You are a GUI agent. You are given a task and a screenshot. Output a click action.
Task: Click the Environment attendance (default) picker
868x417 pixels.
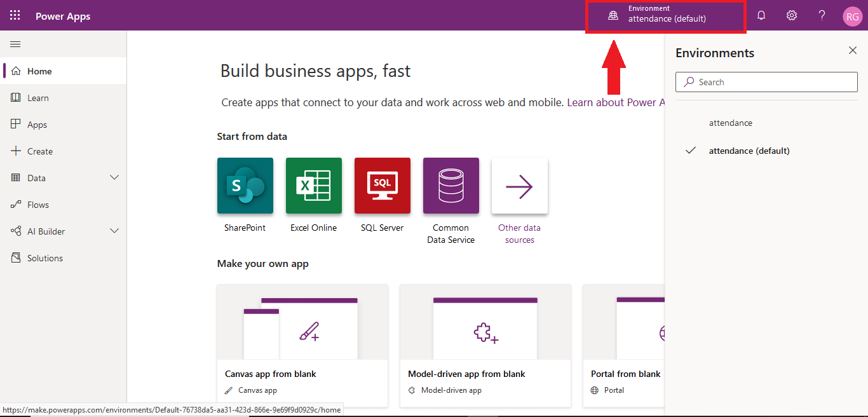point(665,17)
